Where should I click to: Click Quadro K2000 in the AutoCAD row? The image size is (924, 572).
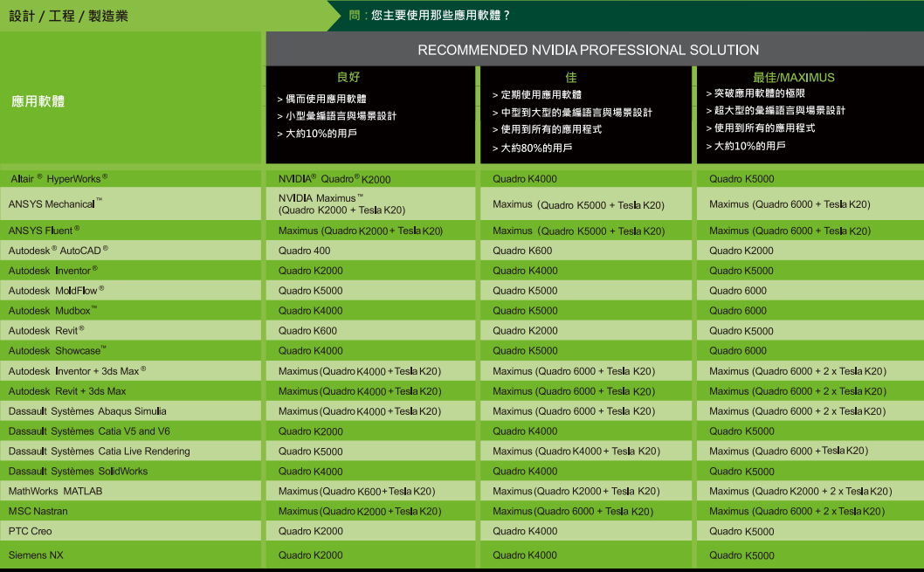[x=741, y=251]
